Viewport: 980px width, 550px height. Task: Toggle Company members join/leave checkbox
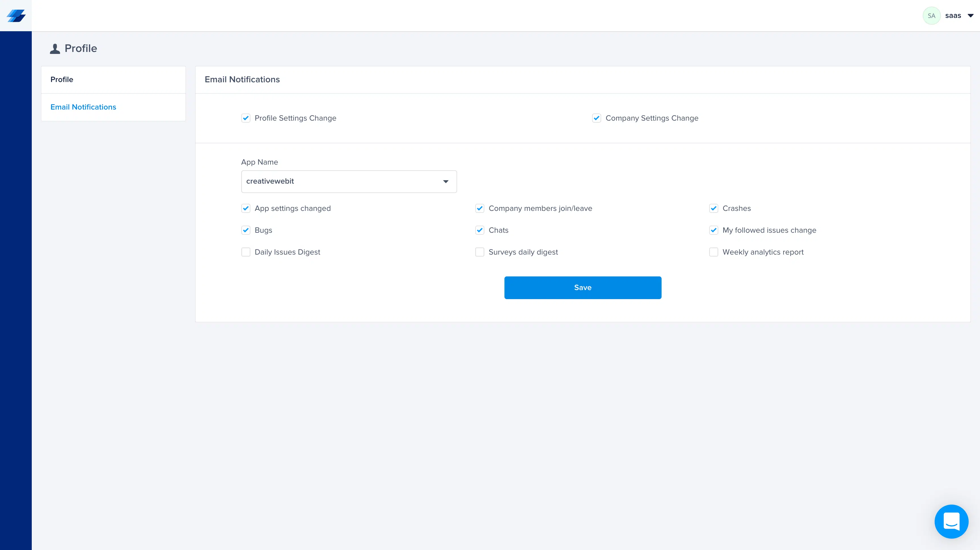click(x=480, y=208)
